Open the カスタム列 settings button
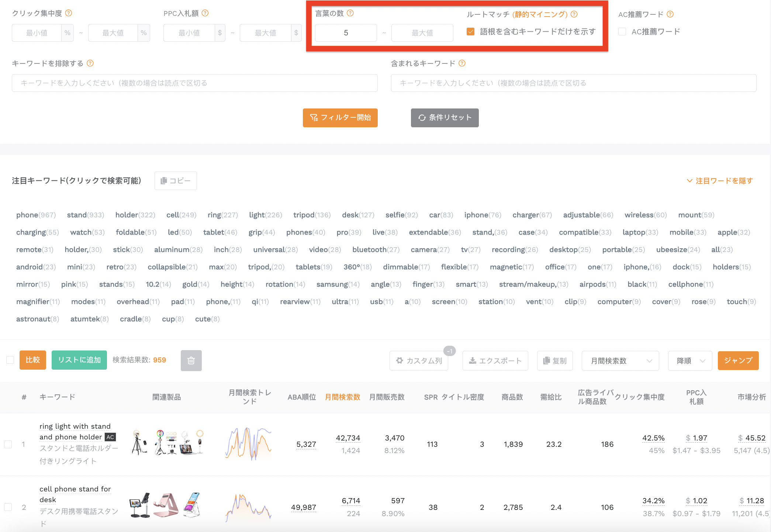Screen dimensions: 771x532 point(419,361)
